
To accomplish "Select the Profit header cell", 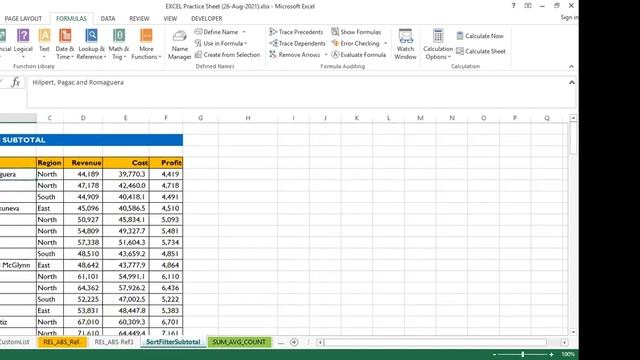I will coord(166,163).
